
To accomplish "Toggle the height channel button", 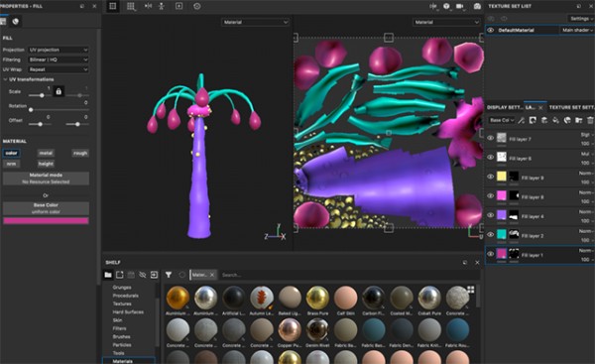I will (x=46, y=164).
